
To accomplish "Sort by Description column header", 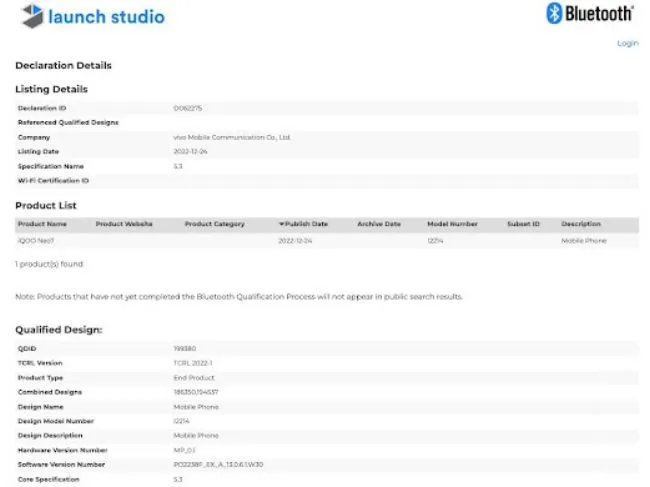I will [581, 224].
